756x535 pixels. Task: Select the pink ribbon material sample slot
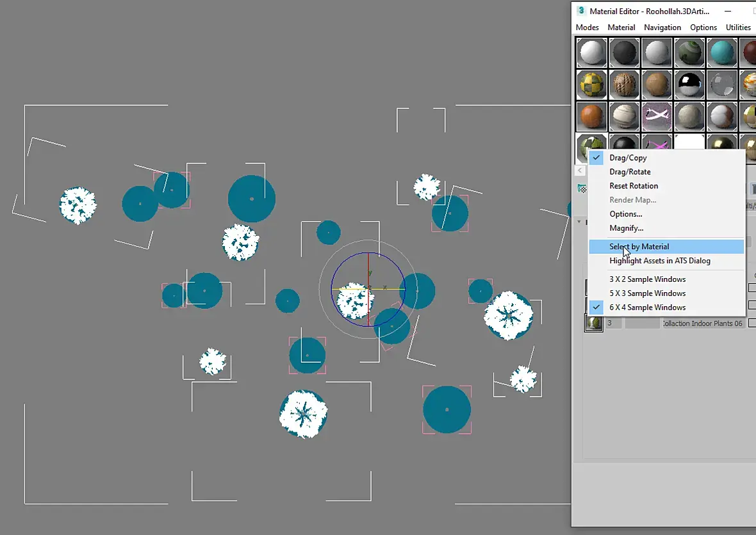tap(657, 116)
